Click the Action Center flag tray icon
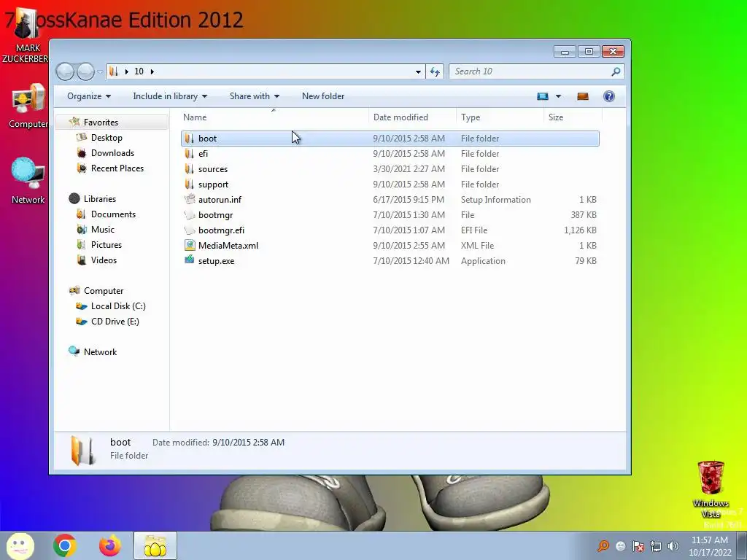 pos(638,546)
